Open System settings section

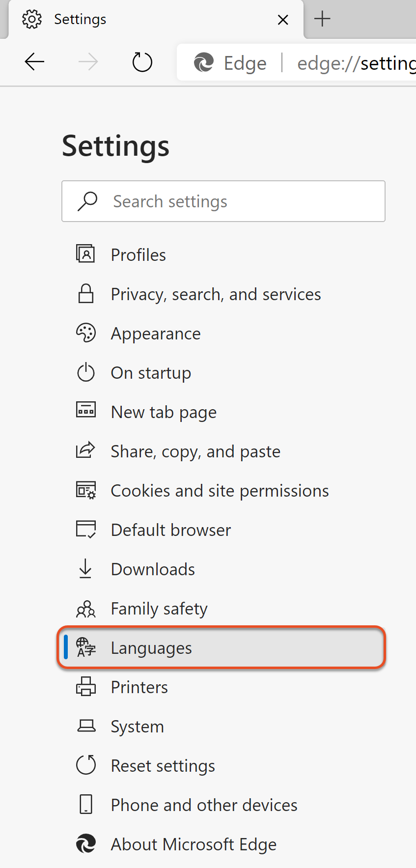137,727
